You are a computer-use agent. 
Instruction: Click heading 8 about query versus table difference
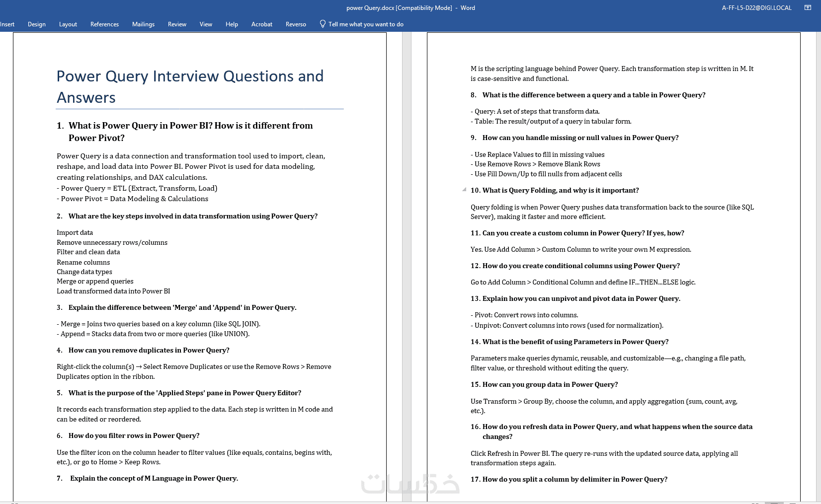coord(588,95)
